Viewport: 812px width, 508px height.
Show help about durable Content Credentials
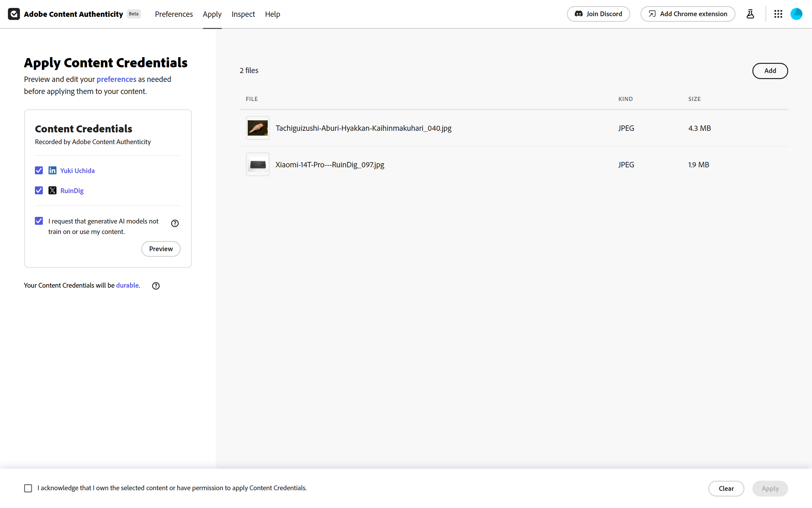156,286
